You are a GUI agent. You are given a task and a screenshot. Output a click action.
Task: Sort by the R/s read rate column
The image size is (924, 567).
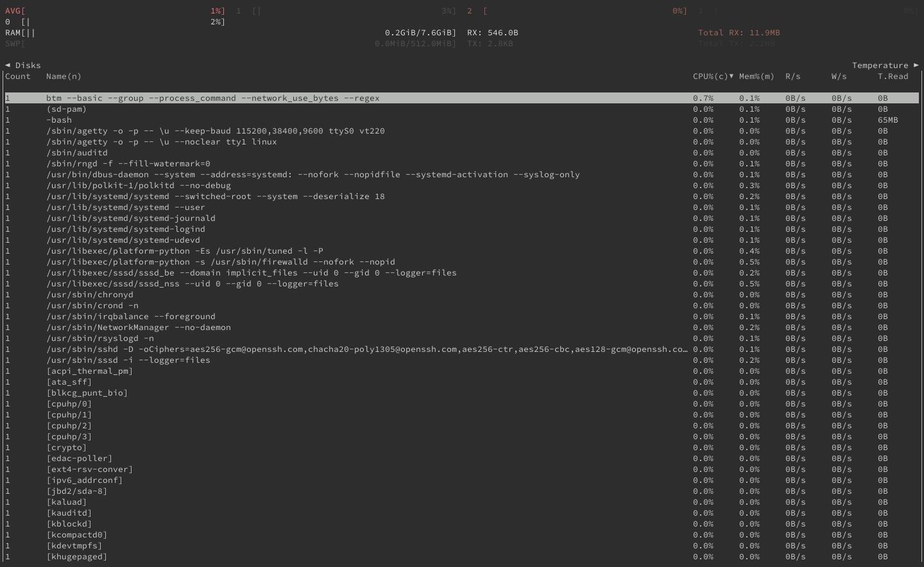(792, 76)
